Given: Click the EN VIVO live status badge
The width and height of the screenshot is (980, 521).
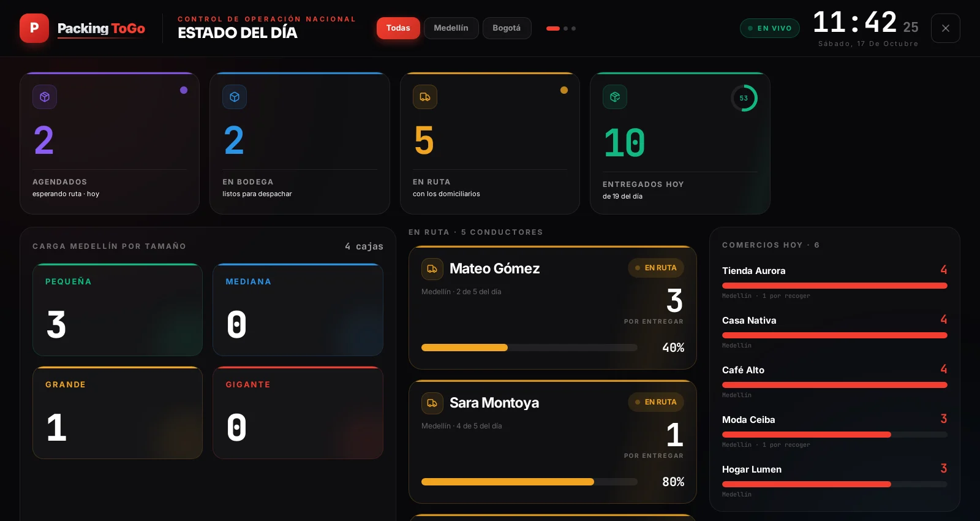Looking at the screenshot, I should (x=770, y=28).
